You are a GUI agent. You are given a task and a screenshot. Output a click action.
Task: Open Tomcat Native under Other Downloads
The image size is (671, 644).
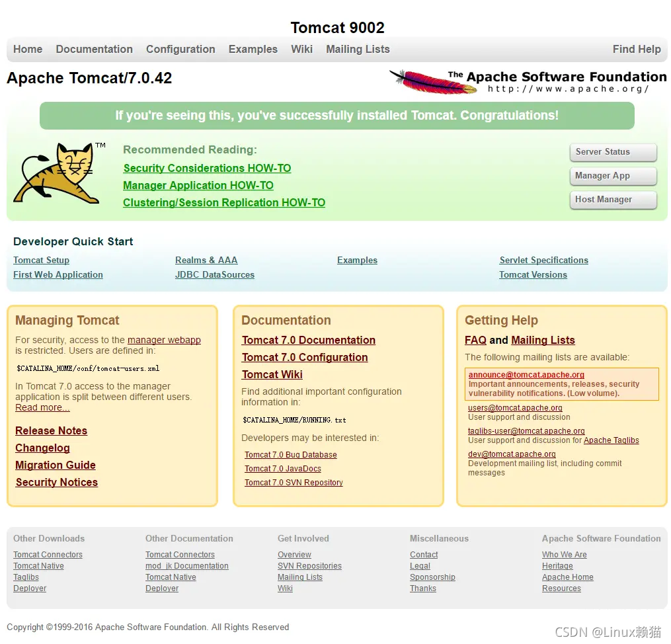click(38, 566)
